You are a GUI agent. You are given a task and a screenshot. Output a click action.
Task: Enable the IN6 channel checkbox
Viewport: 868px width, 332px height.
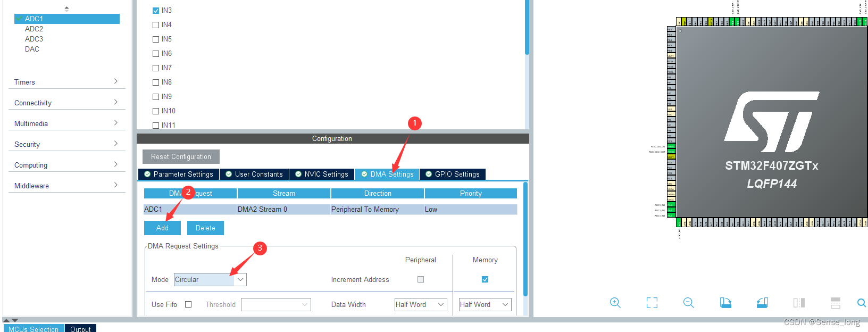point(156,54)
